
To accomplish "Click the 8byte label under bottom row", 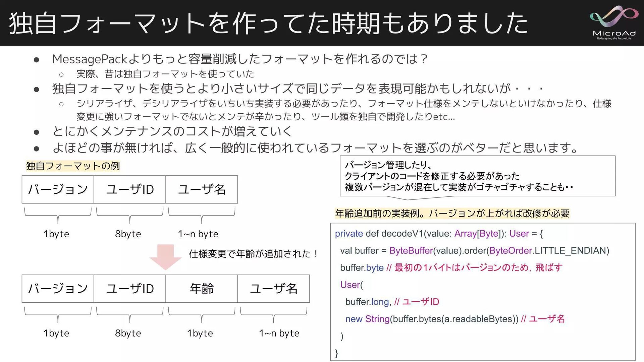I will [x=128, y=333].
